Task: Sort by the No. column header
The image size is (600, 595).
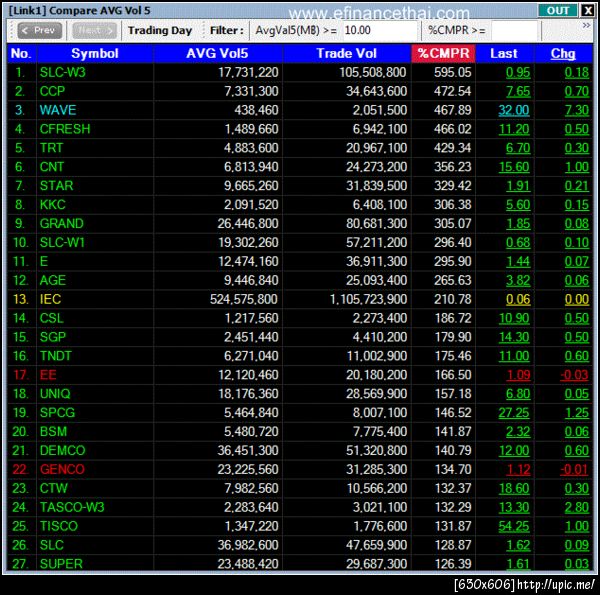Action: click(21, 53)
